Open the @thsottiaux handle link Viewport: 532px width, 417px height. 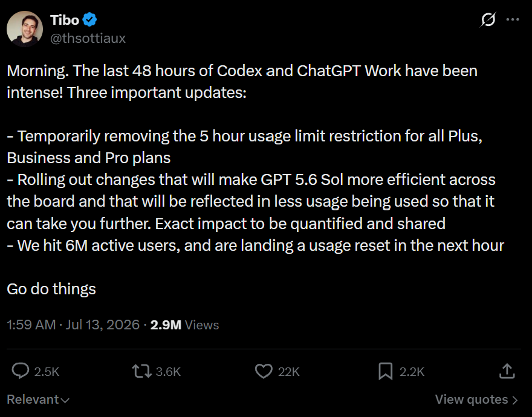(88, 38)
